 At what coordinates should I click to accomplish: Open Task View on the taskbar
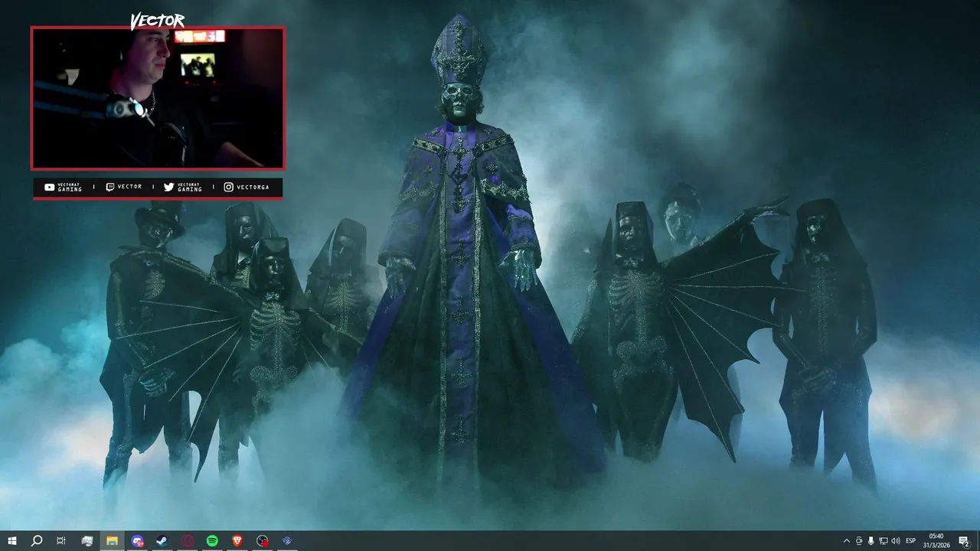(61, 541)
